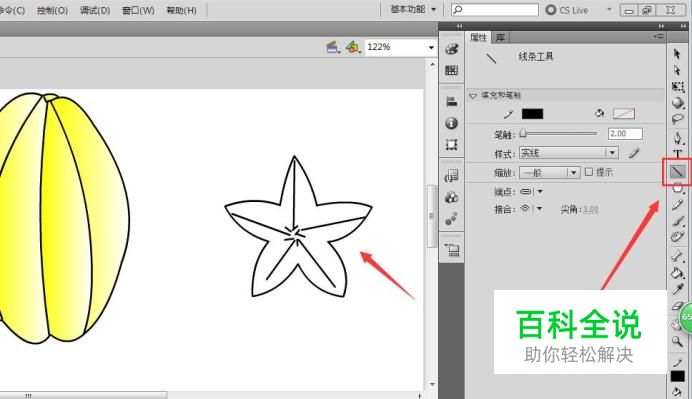This screenshot has height=399, width=692.
Task: Open the Components panel icon
Action: tap(451, 197)
